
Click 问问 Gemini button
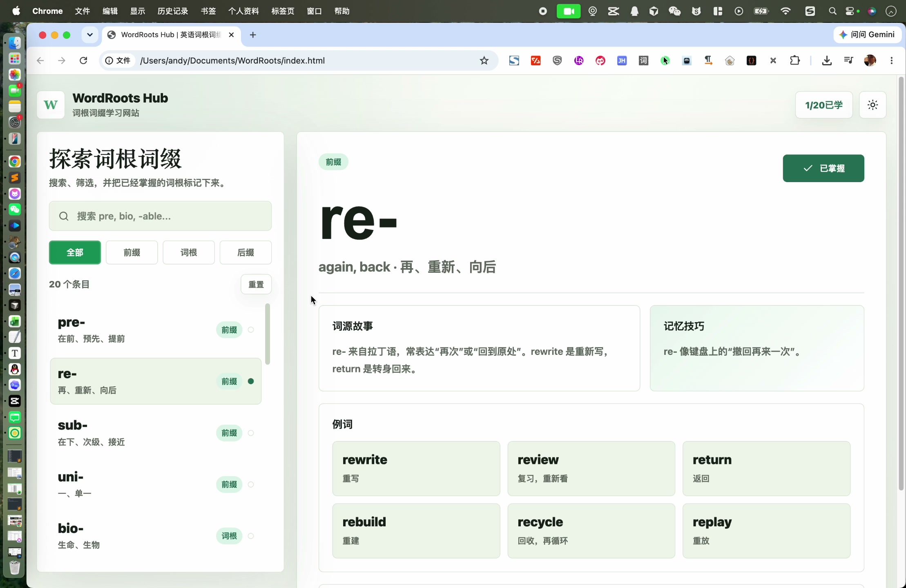coord(868,35)
